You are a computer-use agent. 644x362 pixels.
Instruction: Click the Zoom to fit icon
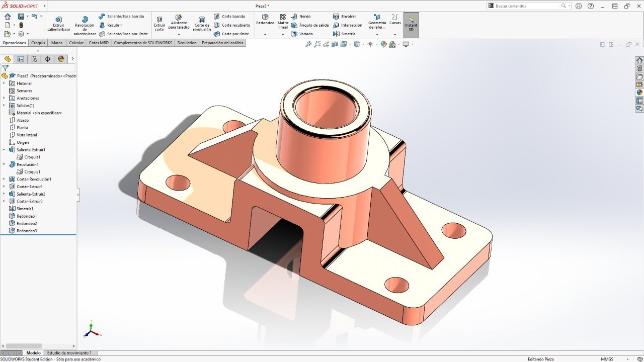(308, 44)
